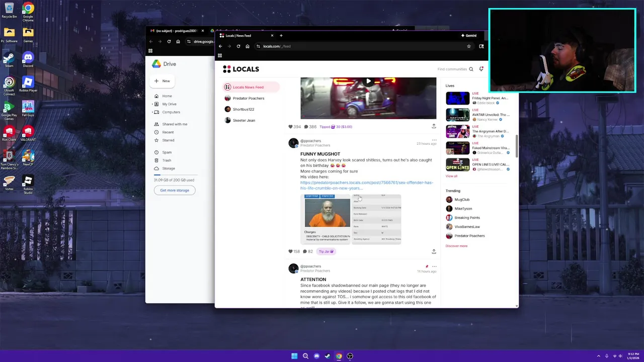Click the Find communities search icon
The image size is (644, 362).
click(471, 69)
